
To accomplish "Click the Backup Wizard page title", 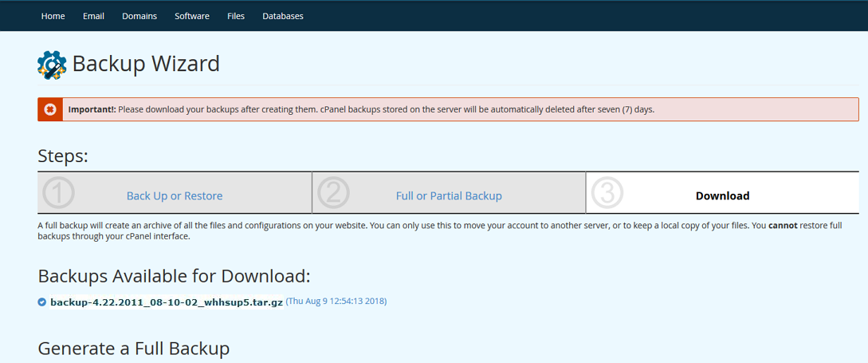I will [146, 64].
